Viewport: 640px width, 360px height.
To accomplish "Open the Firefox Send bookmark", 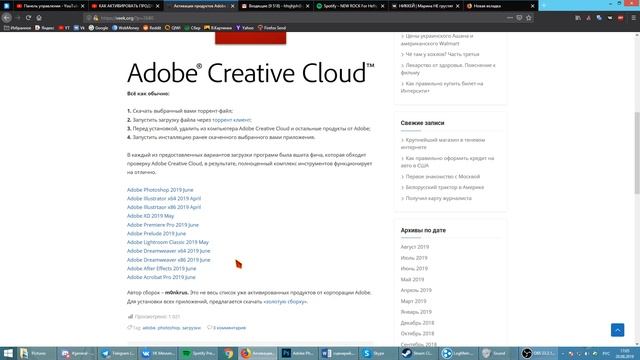I will coord(272,28).
